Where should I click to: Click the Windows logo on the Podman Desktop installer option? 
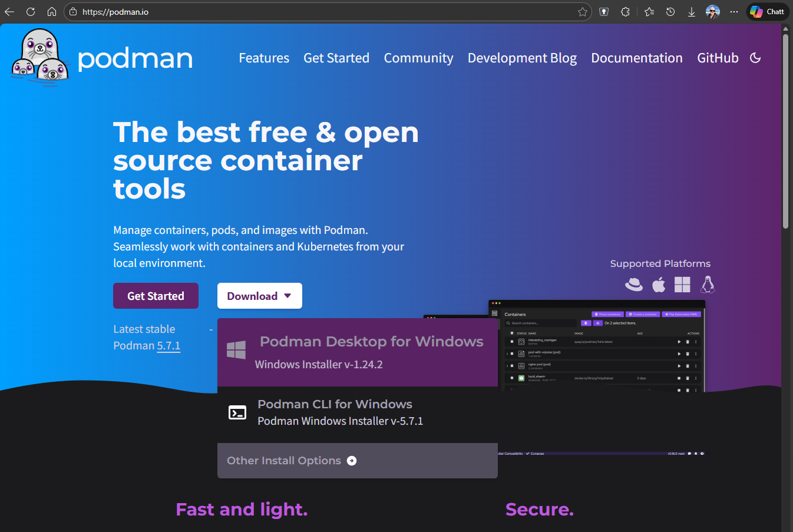click(x=236, y=350)
